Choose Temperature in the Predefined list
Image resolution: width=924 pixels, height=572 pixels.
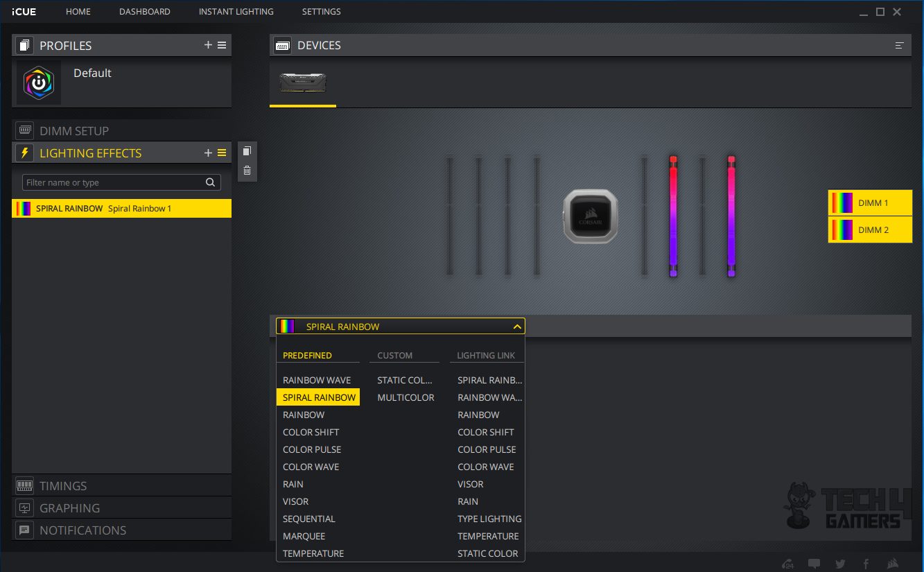coord(313,553)
